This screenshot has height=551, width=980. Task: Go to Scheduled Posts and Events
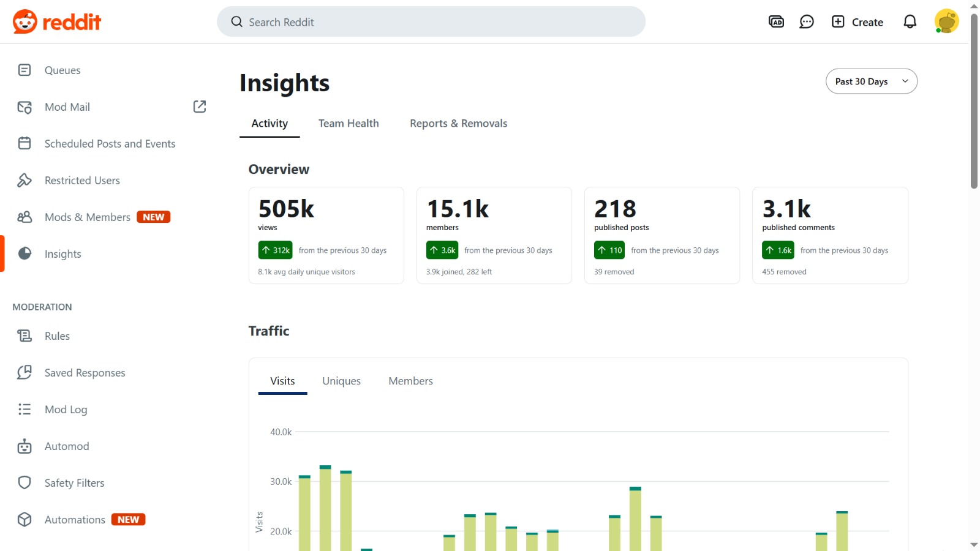coord(110,144)
